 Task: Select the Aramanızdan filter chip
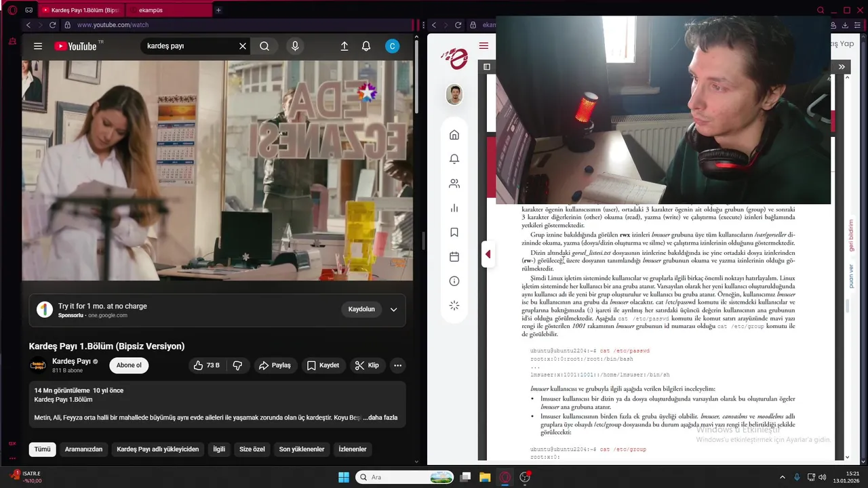point(83,449)
